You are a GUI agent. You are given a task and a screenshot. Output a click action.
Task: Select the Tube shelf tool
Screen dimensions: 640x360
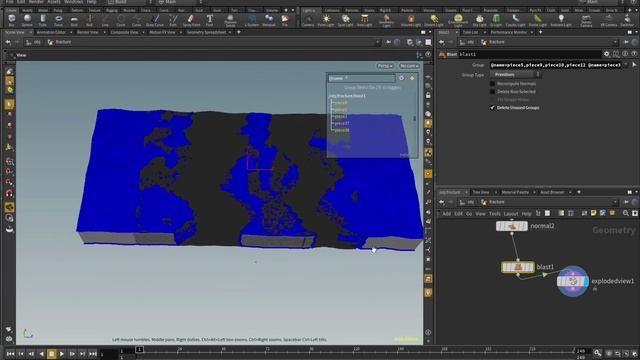tap(43, 20)
